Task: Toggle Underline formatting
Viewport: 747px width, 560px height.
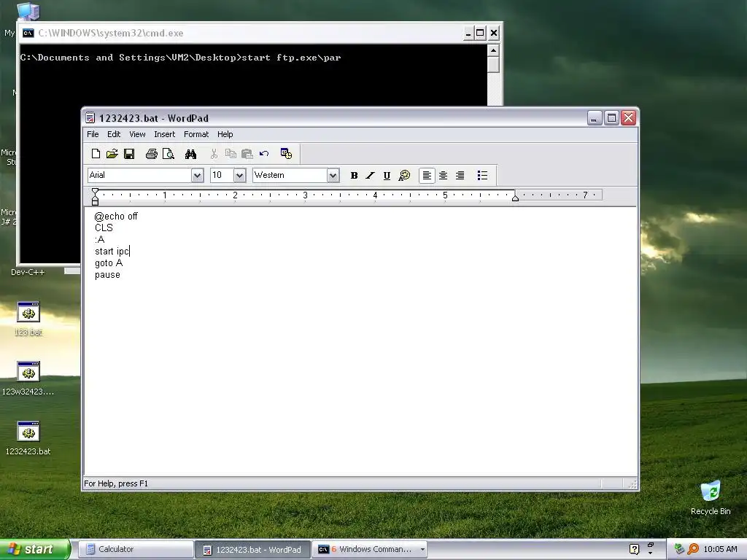Action: point(387,176)
